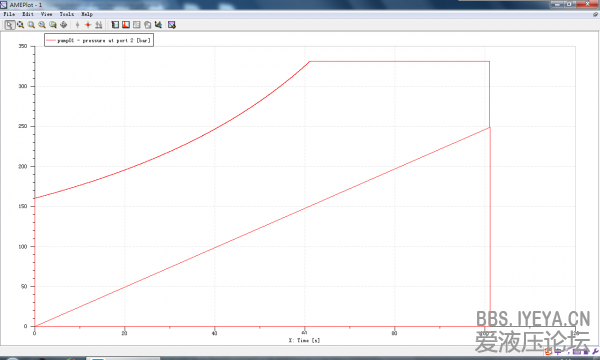Click the X: Time [s] axis label
Image resolution: width=600 pixels, height=360 pixels.
304,340
